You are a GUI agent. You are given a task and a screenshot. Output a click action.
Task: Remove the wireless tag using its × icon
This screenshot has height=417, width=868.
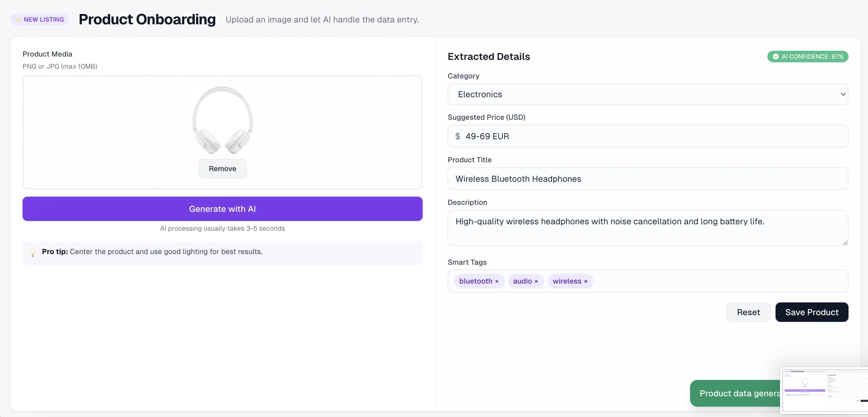coord(586,281)
